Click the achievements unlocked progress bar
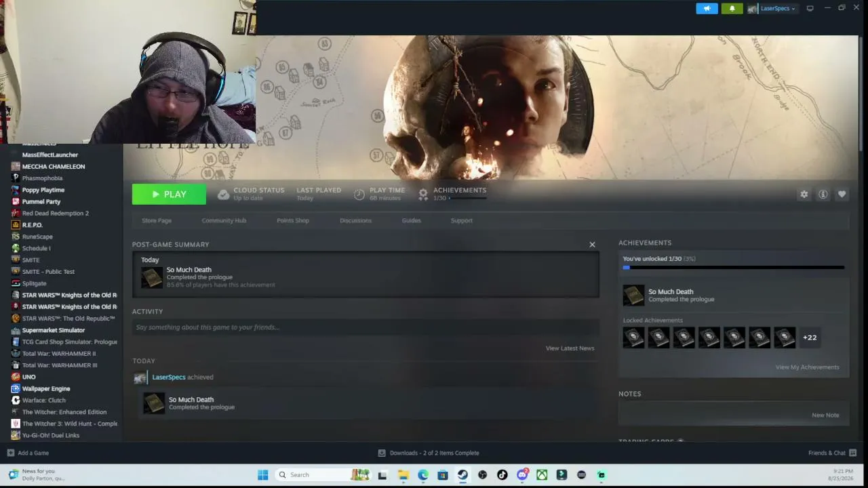Screen dimensions: 868x488 [x=734, y=268]
